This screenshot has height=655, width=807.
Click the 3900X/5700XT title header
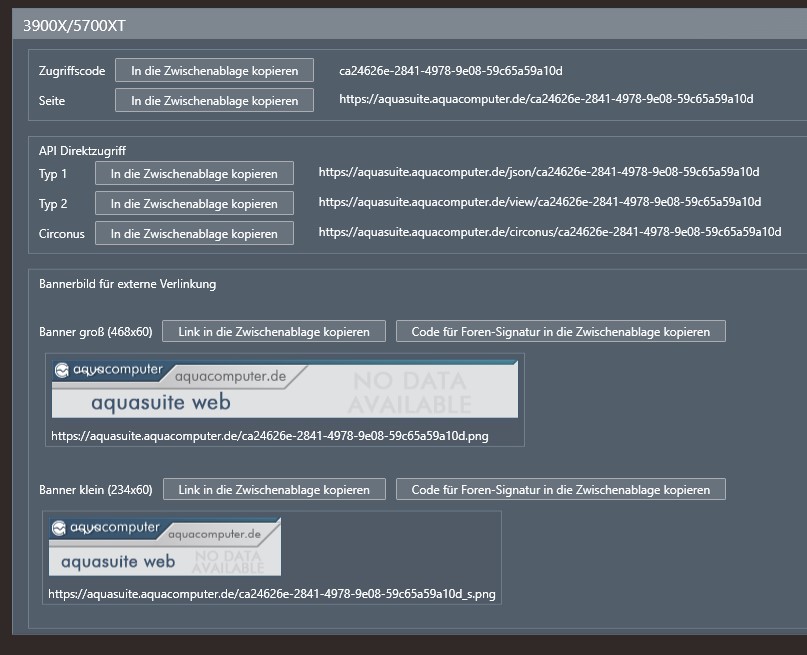tap(74, 26)
